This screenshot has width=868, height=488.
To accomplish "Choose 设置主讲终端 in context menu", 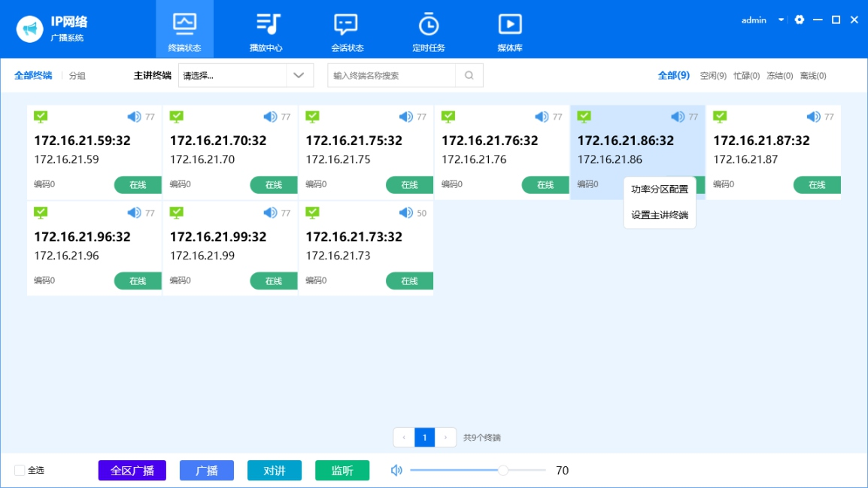I will click(659, 215).
